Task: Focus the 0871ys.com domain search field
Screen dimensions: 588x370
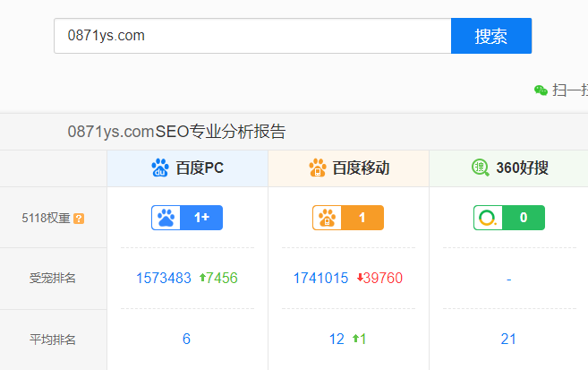Action: coord(252,36)
